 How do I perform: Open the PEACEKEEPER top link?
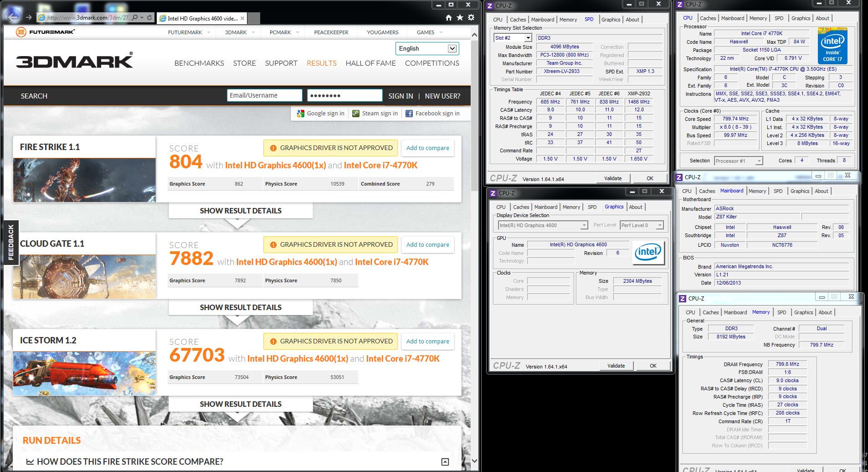(331, 32)
